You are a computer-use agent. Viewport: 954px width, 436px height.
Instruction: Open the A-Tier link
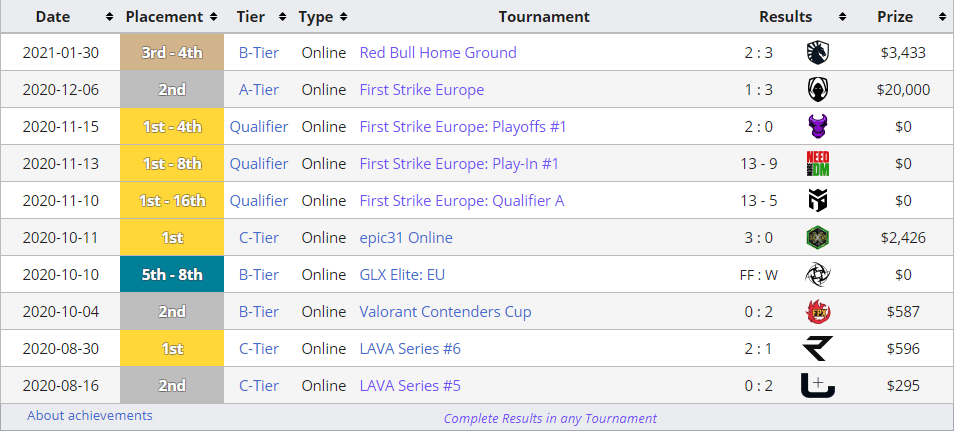point(258,90)
